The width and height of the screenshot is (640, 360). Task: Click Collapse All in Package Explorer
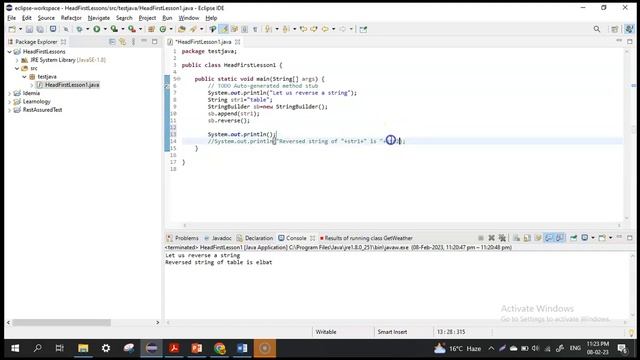(112, 42)
